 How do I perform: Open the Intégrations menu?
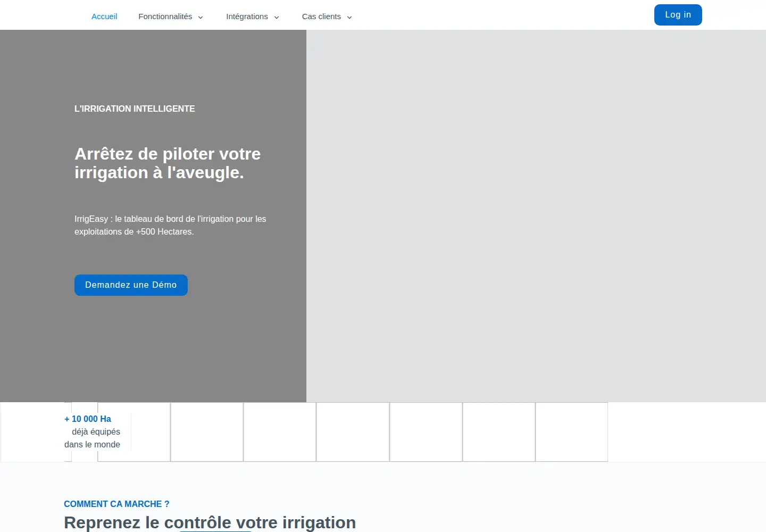point(247,16)
